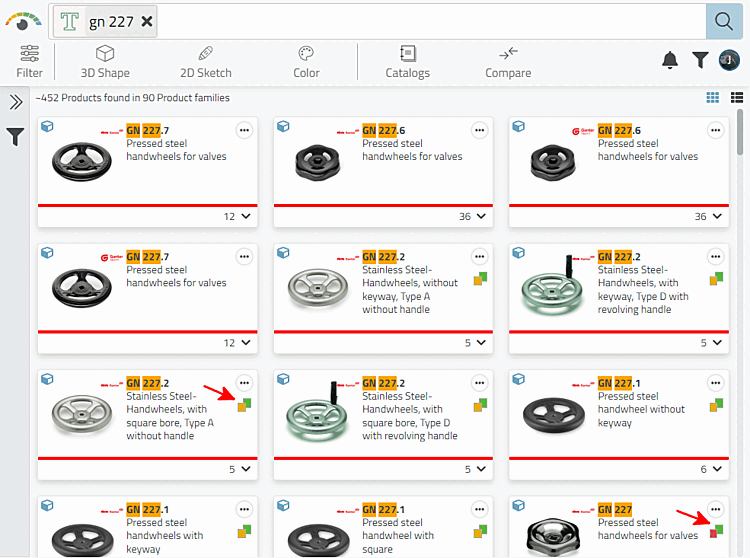Click the '~452 Products found in 90 Product families' text

132,98
